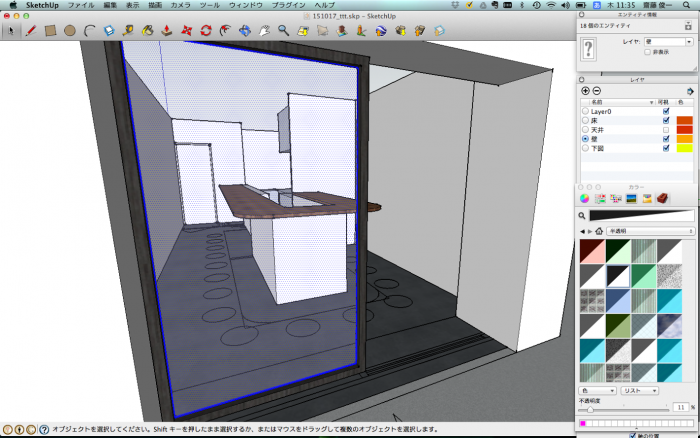The width and height of the screenshot is (700, 438).
Task: Activate the Circle drawing tool
Action: [70, 31]
